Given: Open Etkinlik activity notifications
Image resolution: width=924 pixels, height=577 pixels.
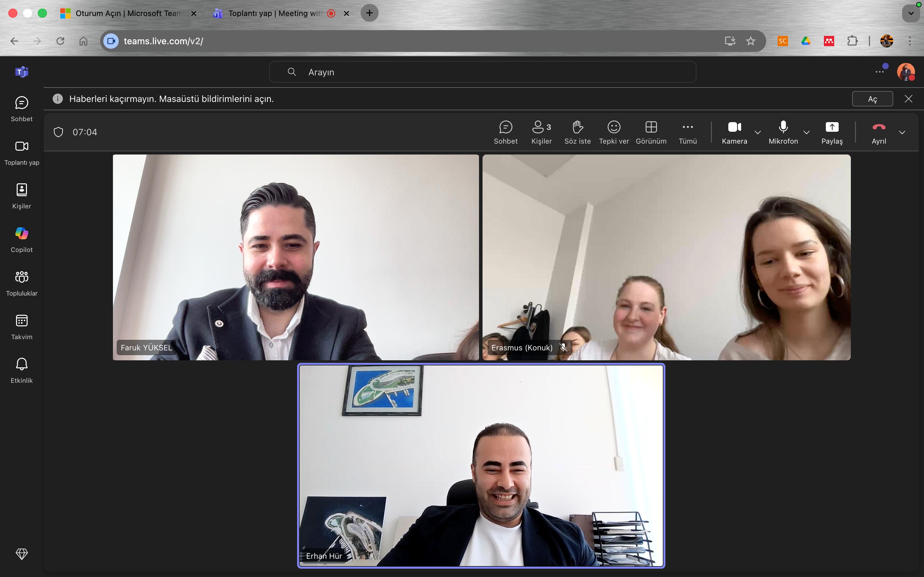Looking at the screenshot, I should point(21,370).
